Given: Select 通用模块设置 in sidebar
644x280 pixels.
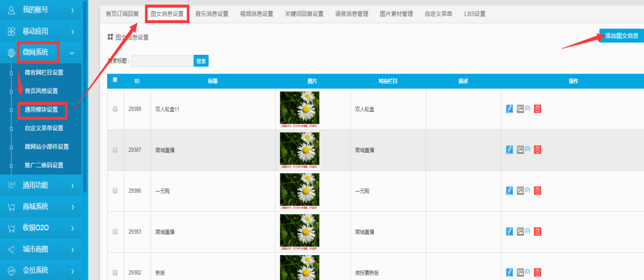Looking at the screenshot, I should pyautogui.click(x=42, y=109).
